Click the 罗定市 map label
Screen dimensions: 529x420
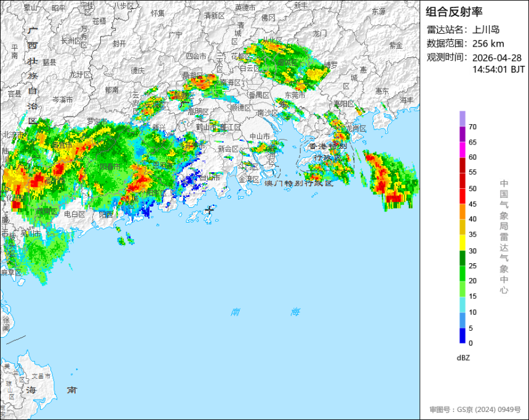(x=97, y=121)
